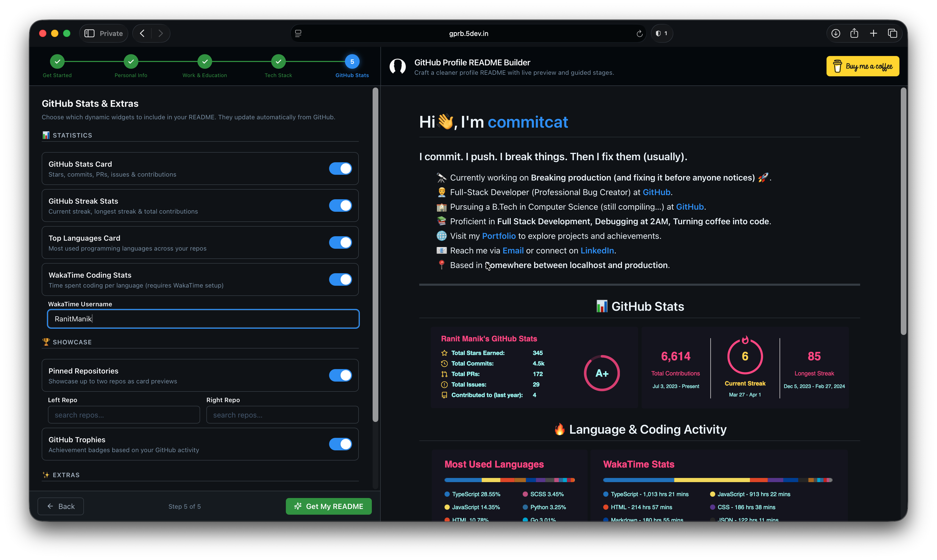Open a new tab with the plus icon
The width and height of the screenshot is (937, 560).
tap(874, 33)
